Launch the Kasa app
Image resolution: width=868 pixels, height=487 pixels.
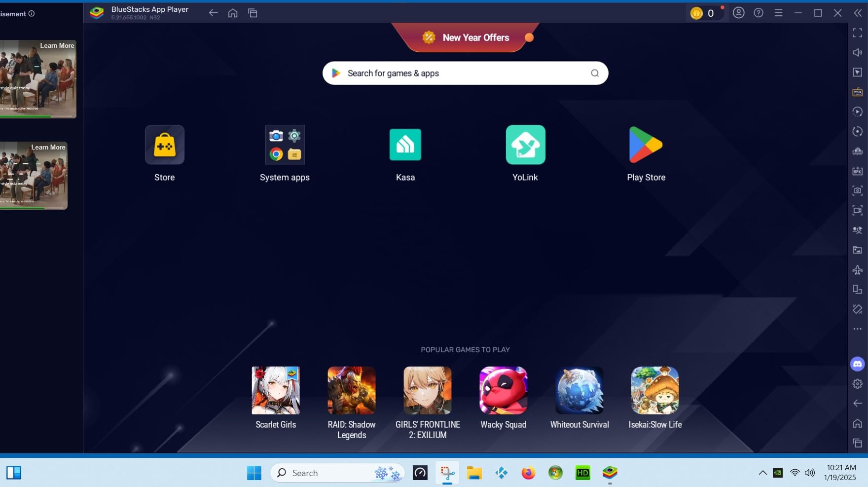coord(405,145)
